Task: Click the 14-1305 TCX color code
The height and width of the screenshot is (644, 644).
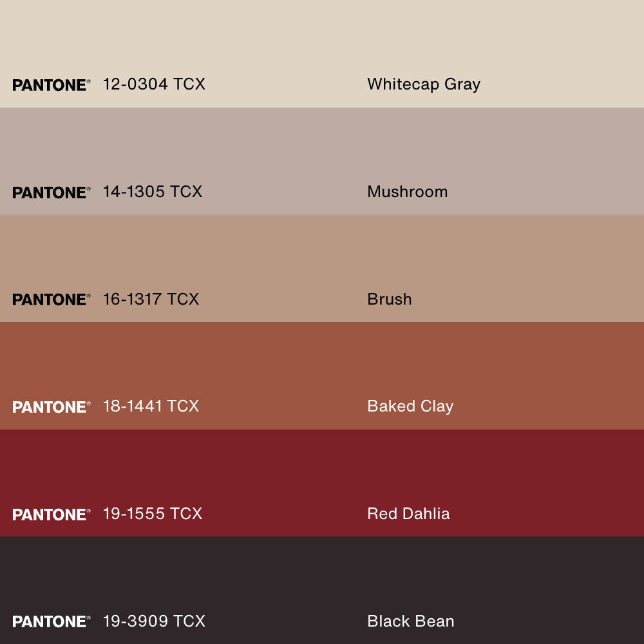Action: [153, 192]
